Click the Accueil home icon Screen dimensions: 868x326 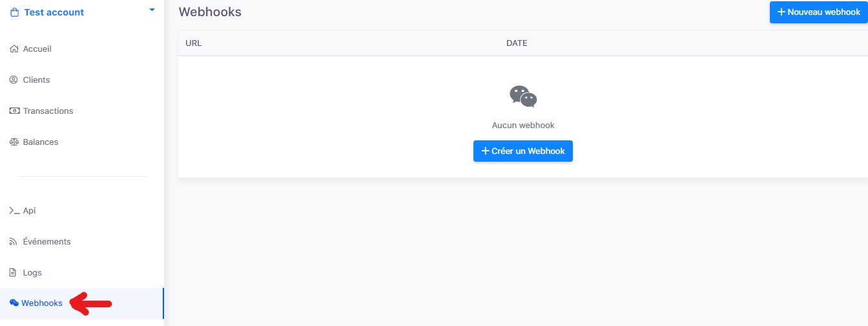pos(14,49)
